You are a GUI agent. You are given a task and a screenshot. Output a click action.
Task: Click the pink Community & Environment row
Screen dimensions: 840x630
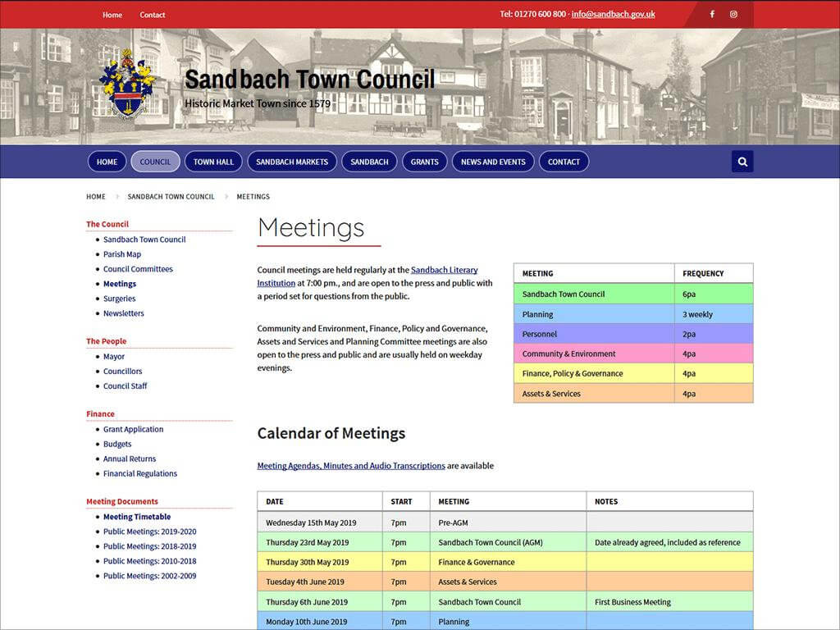coord(633,354)
